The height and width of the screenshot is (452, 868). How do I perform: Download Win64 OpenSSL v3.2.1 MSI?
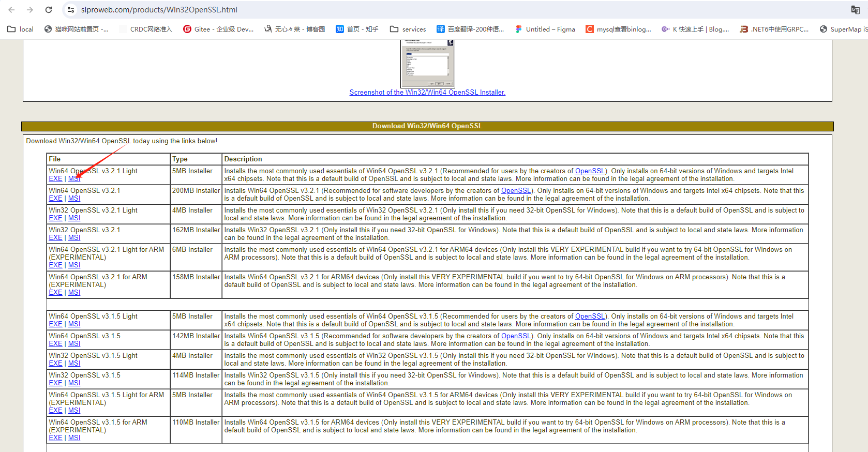pyautogui.click(x=74, y=199)
